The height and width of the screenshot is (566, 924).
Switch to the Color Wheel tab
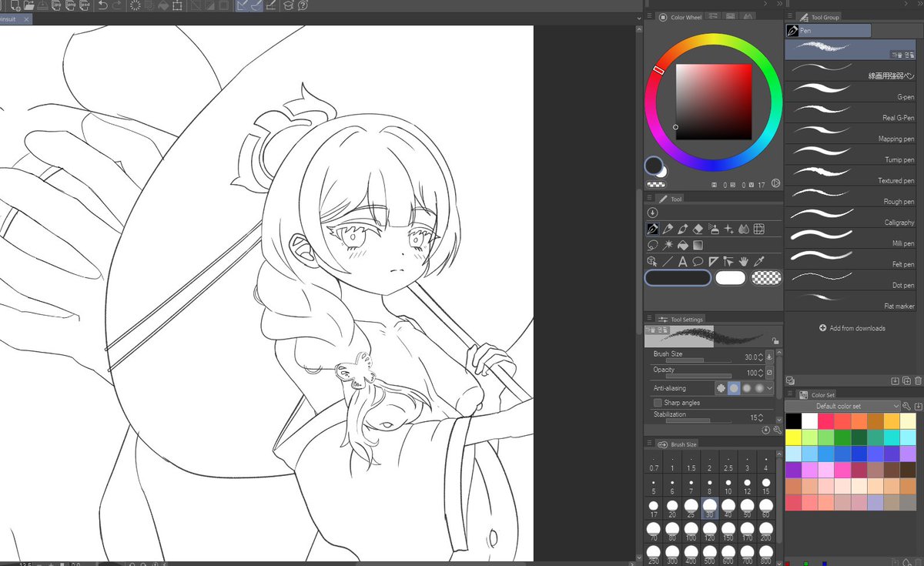click(680, 17)
